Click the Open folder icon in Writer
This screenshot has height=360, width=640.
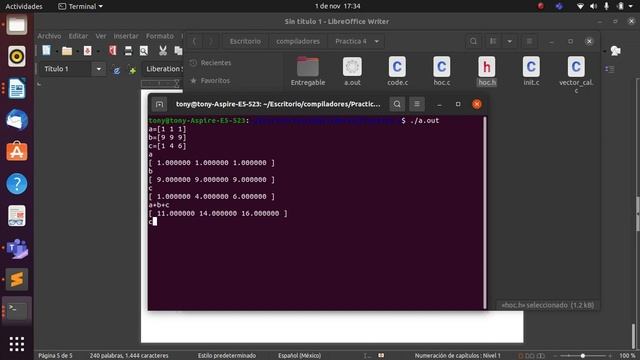(67, 51)
